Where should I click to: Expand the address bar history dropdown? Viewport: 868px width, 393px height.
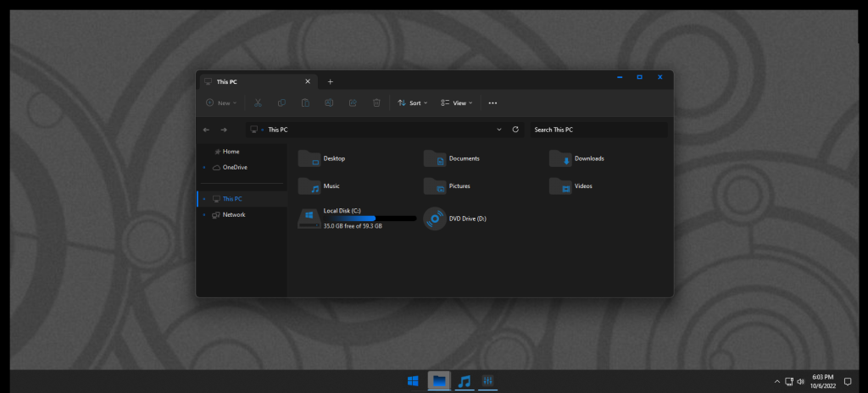[x=499, y=130]
